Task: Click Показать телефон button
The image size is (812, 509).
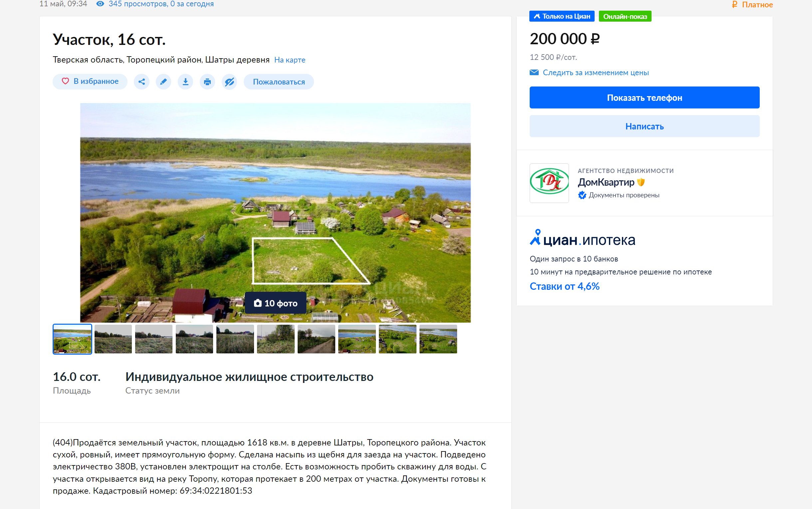Action: (644, 97)
